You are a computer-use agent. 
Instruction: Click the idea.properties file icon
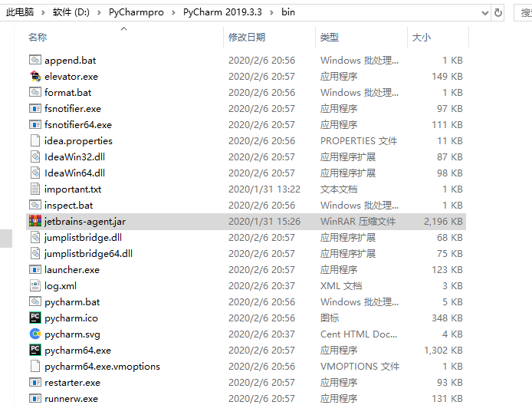pos(35,140)
